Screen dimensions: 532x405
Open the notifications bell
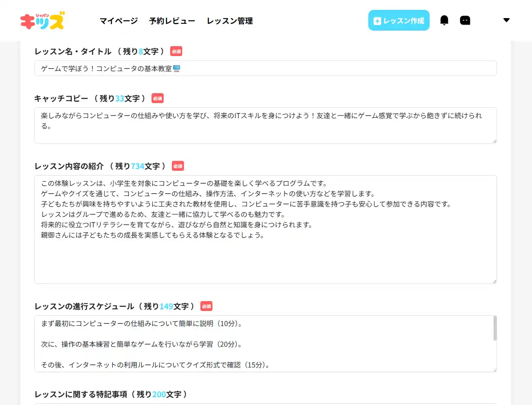tap(444, 20)
